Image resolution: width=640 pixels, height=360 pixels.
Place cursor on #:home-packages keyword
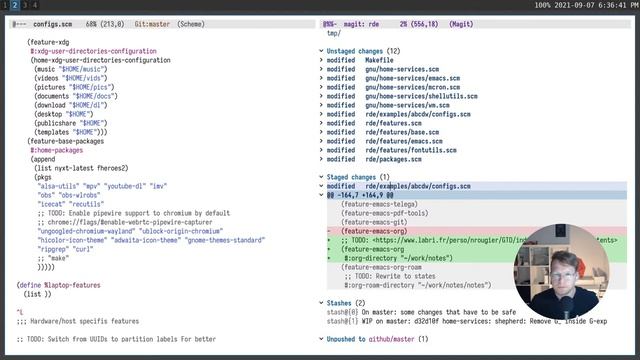coord(57,150)
